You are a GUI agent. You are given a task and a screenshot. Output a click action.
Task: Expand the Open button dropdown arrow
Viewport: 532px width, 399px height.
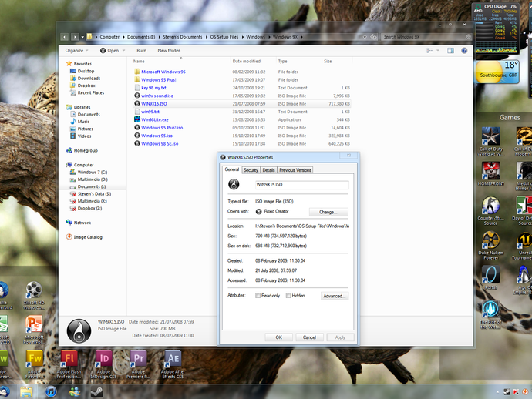pos(124,51)
